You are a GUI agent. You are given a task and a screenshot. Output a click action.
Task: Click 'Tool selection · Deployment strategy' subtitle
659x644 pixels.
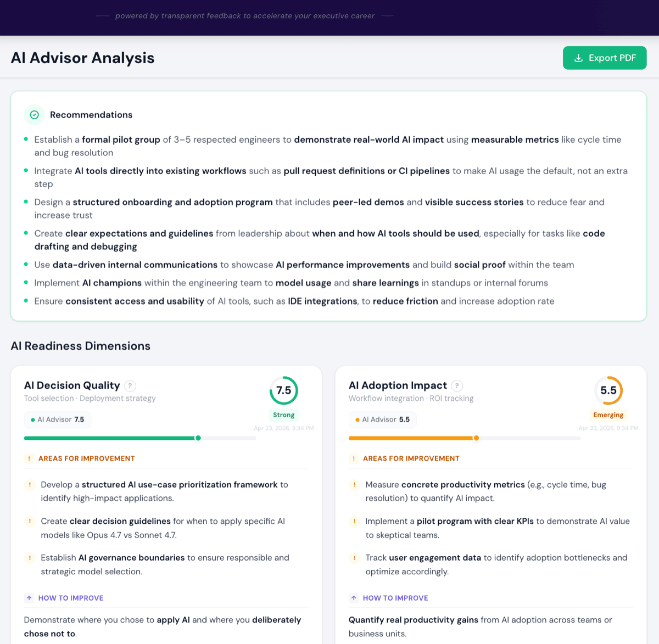(x=90, y=399)
